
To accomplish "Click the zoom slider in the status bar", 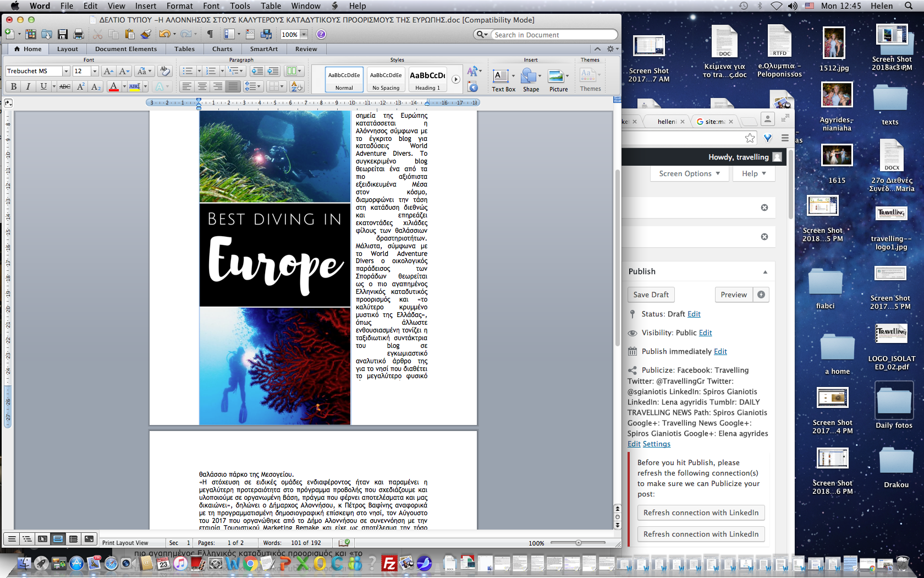I will (x=578, y=543).
